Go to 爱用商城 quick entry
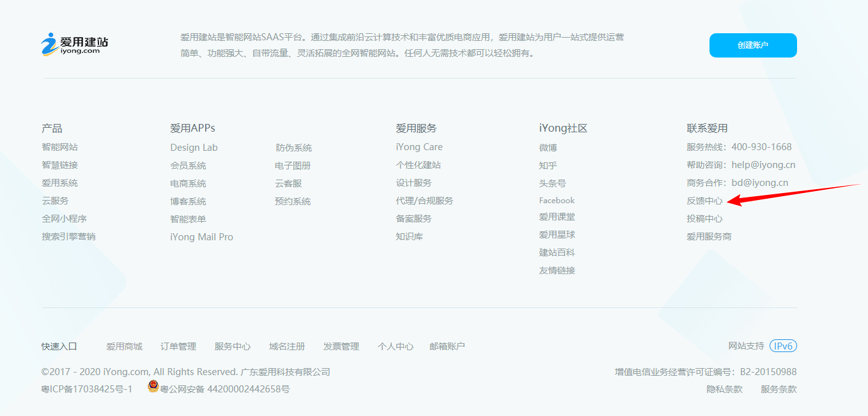The height and width of the screenshot is (416, 868). 125,346
